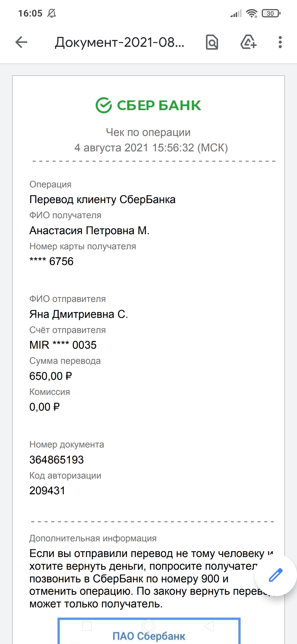Tap the ПАО Сбербанк stamp

pos(149,631)
